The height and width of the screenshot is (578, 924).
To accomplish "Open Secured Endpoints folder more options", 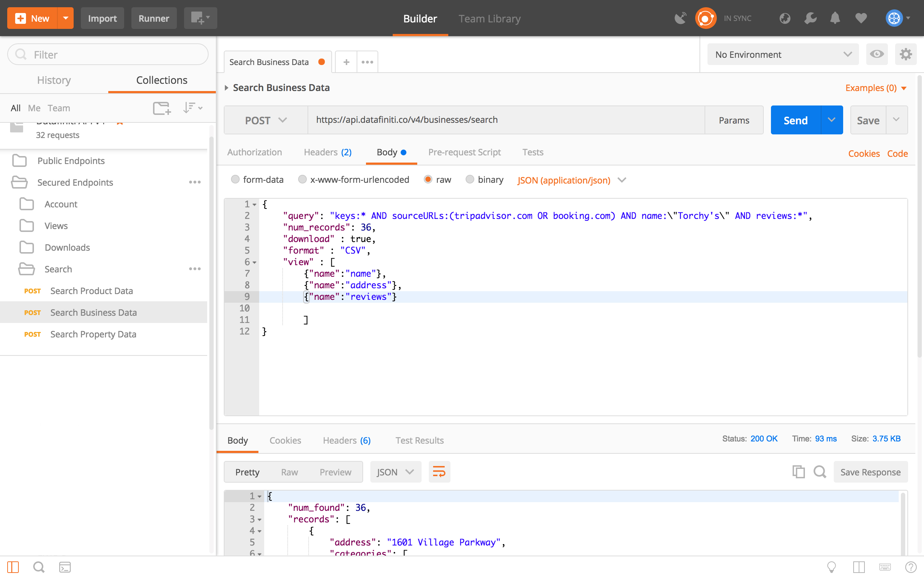I will point(195,182).
